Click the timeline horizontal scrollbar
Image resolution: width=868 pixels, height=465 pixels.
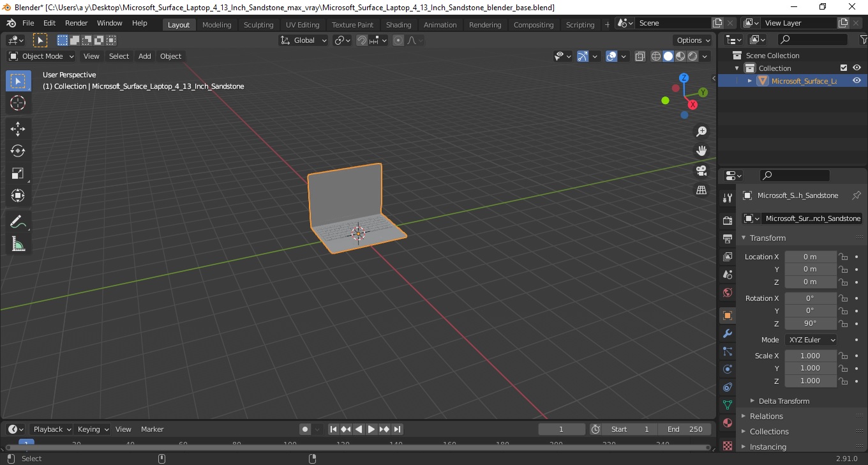[357, 447]
